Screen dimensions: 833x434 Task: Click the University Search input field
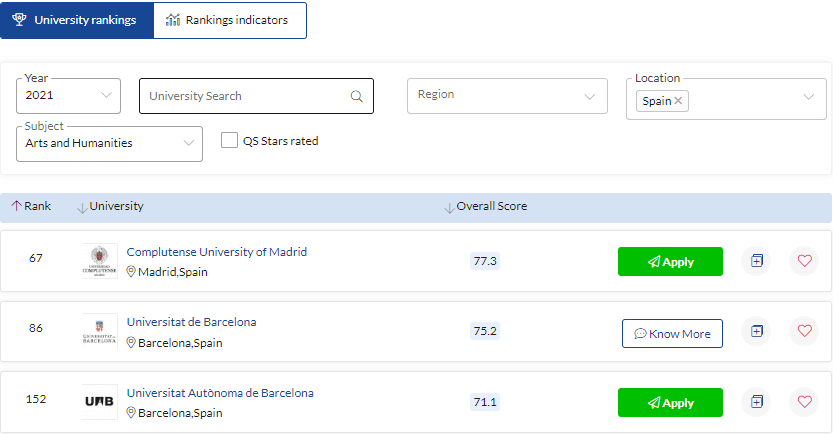[256, 96]
